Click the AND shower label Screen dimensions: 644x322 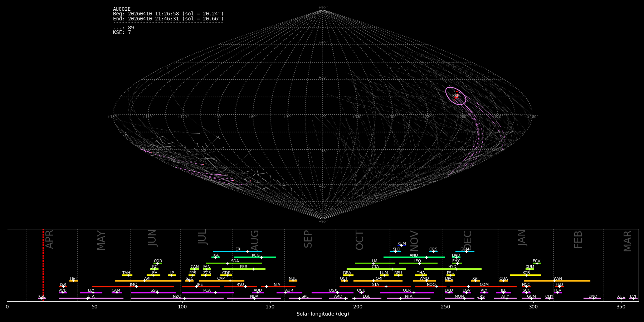coord(414,255)
